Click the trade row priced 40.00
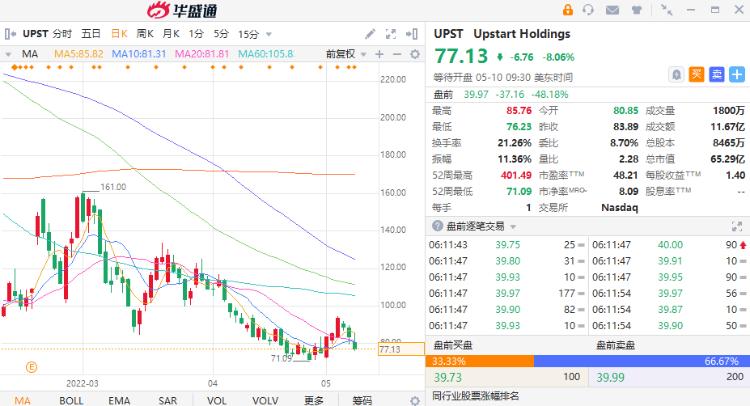 pos(669,245)
